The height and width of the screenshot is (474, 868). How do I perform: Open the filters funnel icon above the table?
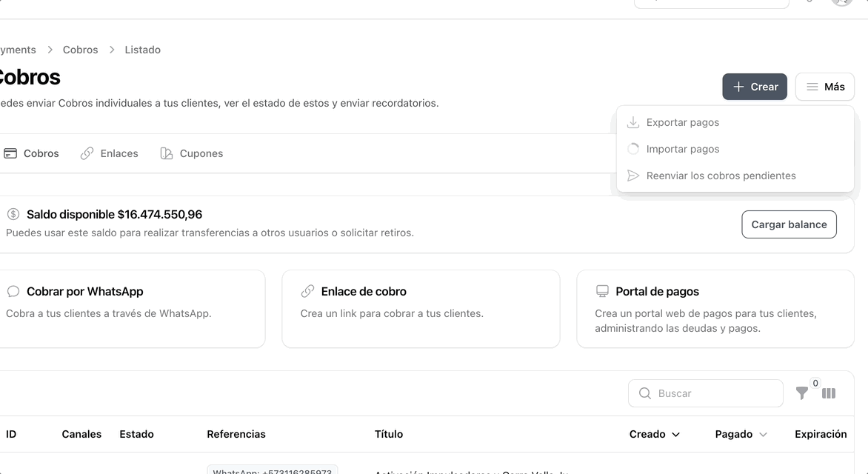802,393
